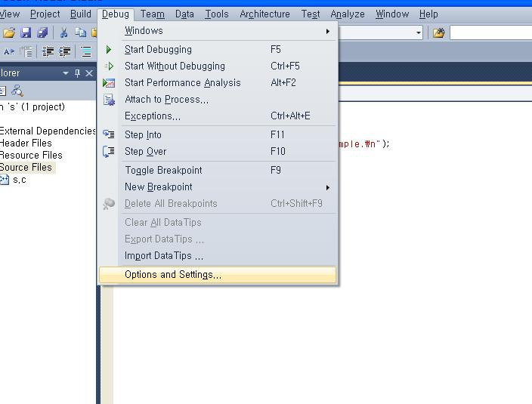This screenshot has height=404, width=532.
Task: Select the solution 's' (1 project) node
Action: [32, 107]
